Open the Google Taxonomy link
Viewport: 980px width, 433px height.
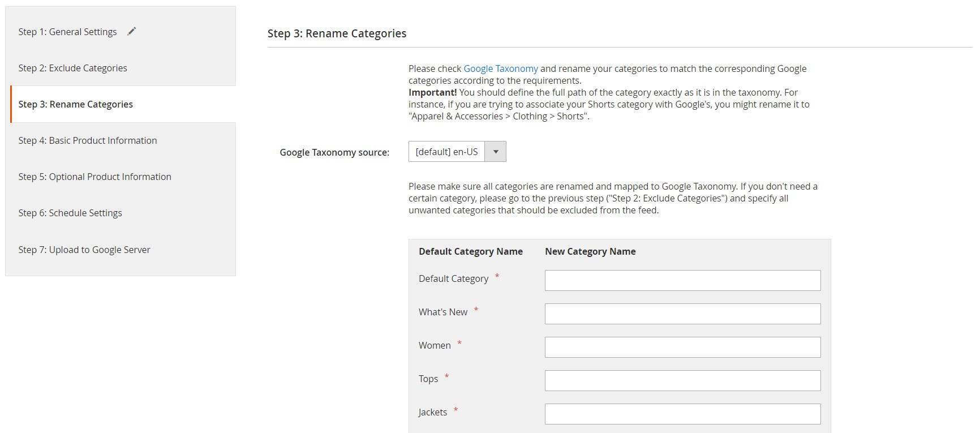(x=500, y=68)
